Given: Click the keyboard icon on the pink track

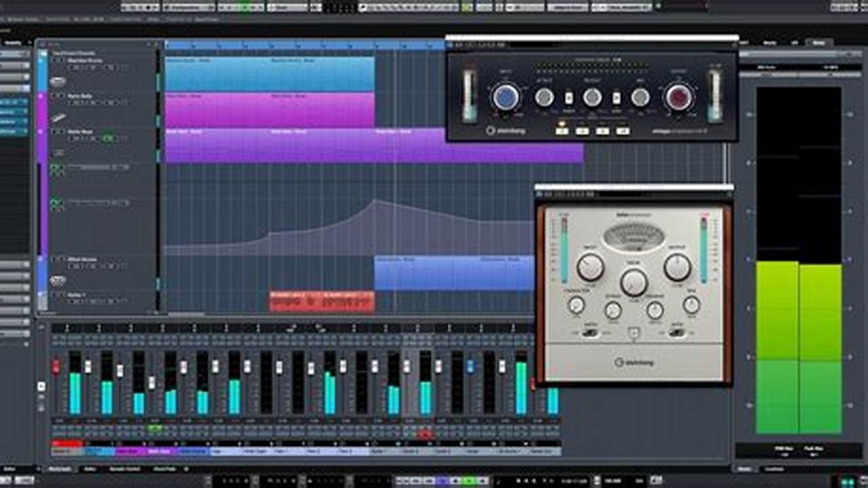Looking at the screenshot, I should pos(58,118).
